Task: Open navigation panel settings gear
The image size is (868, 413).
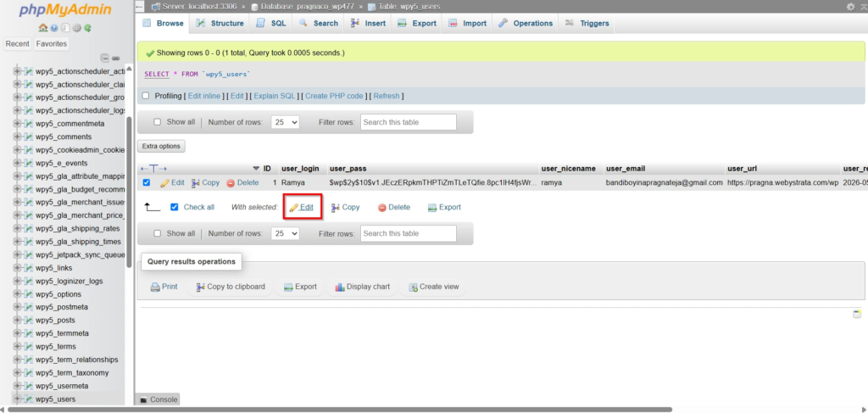Action: (76, 28)
